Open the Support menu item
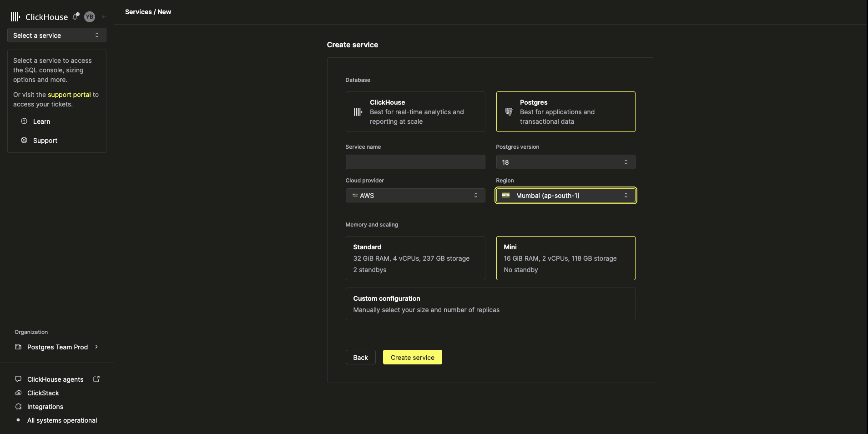 pyautogui.click(x=45, y=141)
